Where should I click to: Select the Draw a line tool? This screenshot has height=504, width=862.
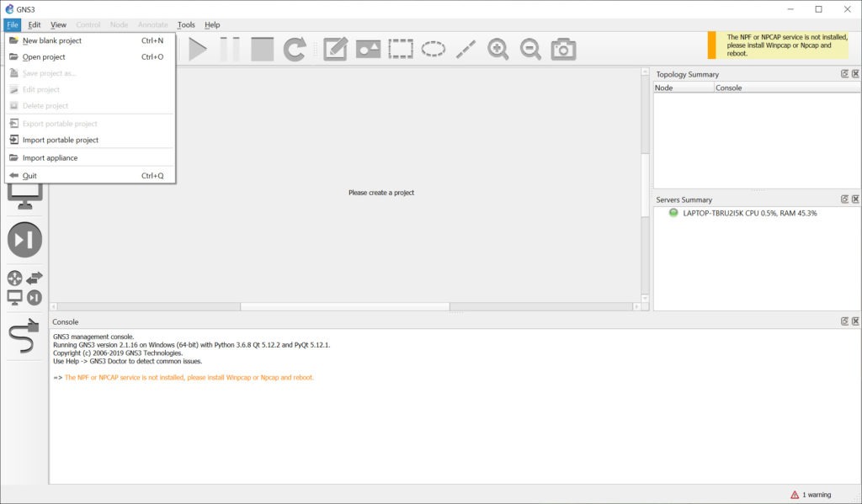coord(466,50)
